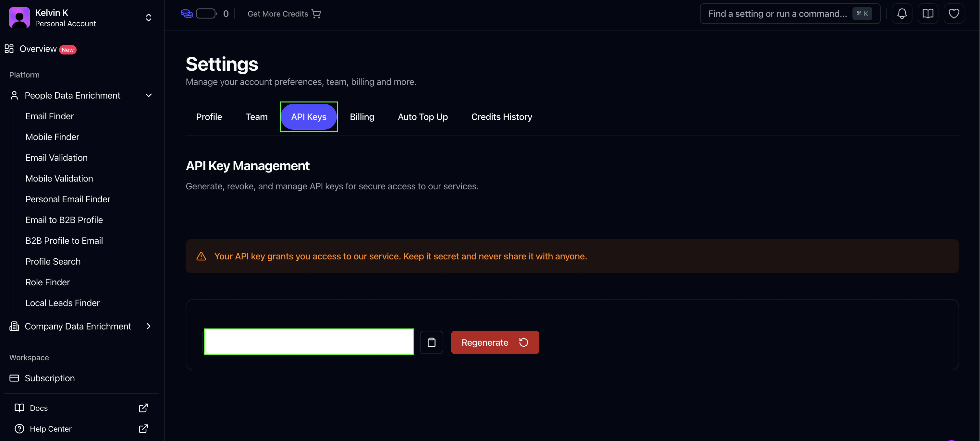Click the credit level battery indicator
This screenshot has width=980, height=441.
[206, 14]
